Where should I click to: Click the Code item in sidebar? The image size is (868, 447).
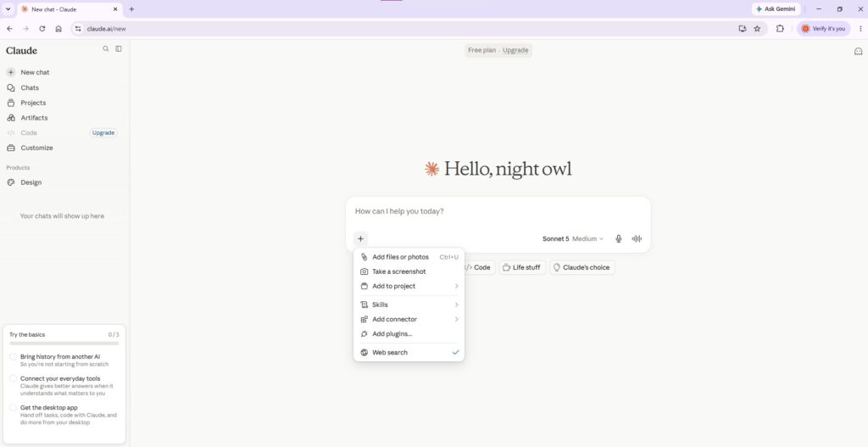coord(29,133)
